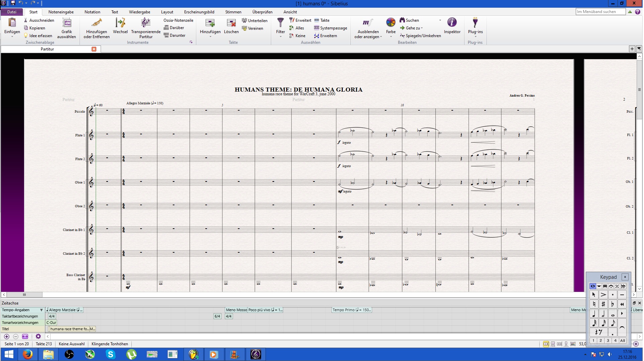Open timeline settings gear icon
Screen dimensions: 644x361
(x=38, y=337)
